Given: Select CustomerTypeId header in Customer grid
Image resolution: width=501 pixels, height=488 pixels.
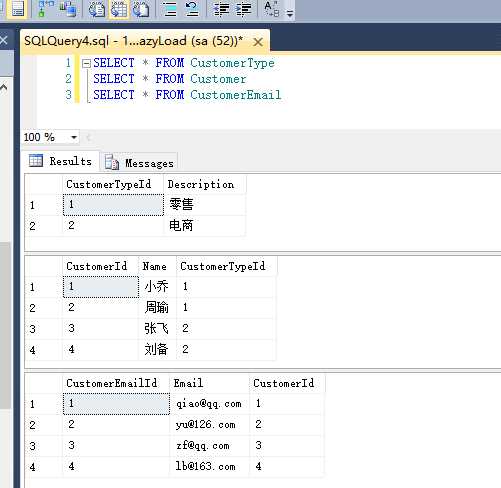Looking at the screenshot, I should coord(226,266).
